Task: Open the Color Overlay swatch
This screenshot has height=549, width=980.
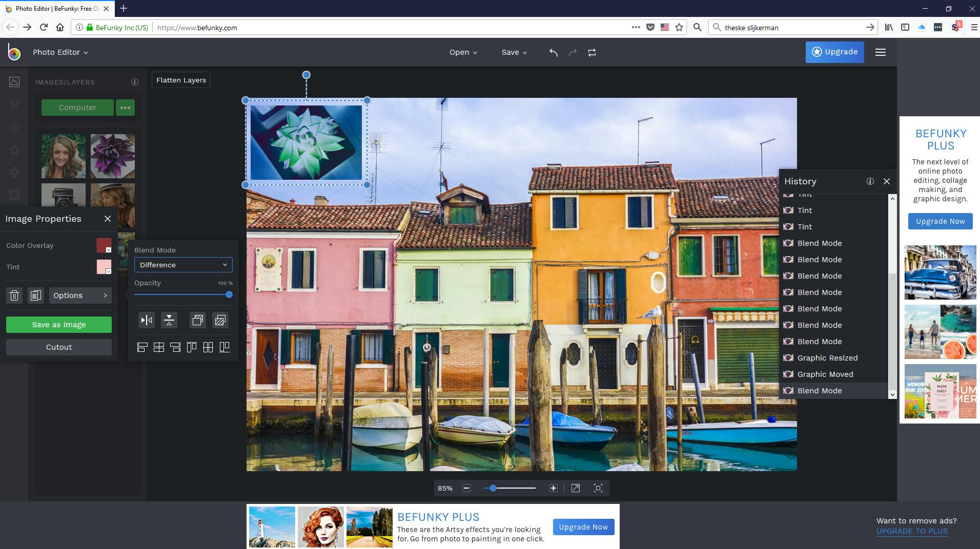Action: pos(104,245)
